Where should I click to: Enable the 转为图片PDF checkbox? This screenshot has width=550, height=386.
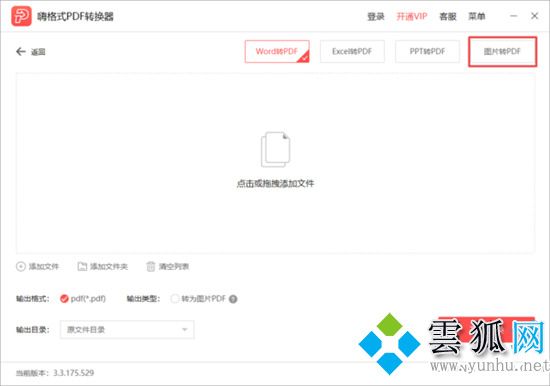coord(174,299)
